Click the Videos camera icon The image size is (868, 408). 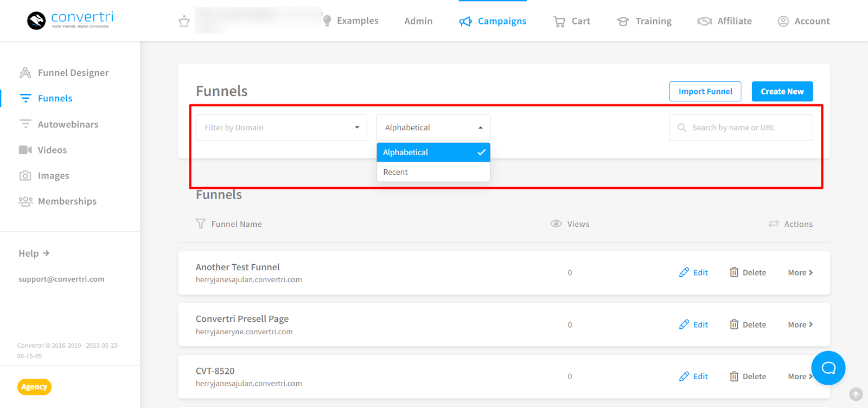point(25,150)
